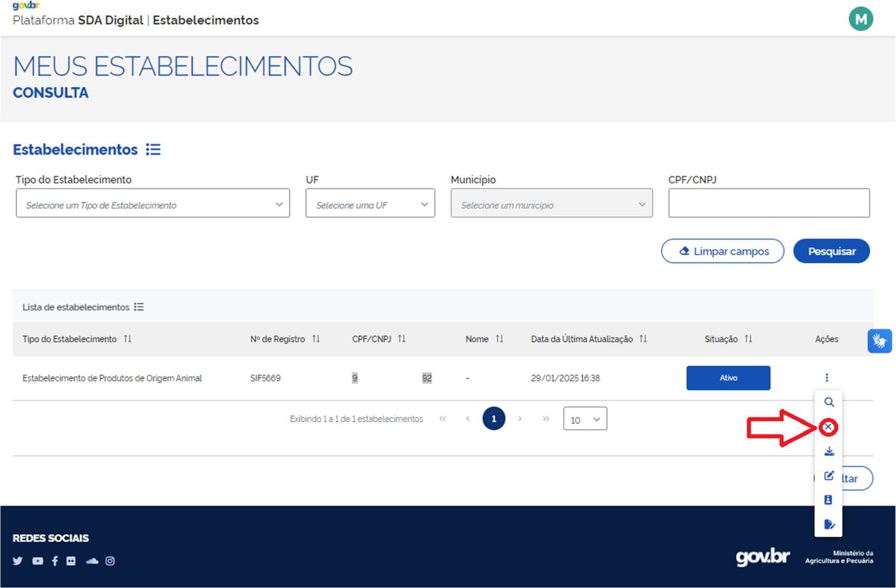
Task: Click the download icon in actions menu
Action: point(829,452)
